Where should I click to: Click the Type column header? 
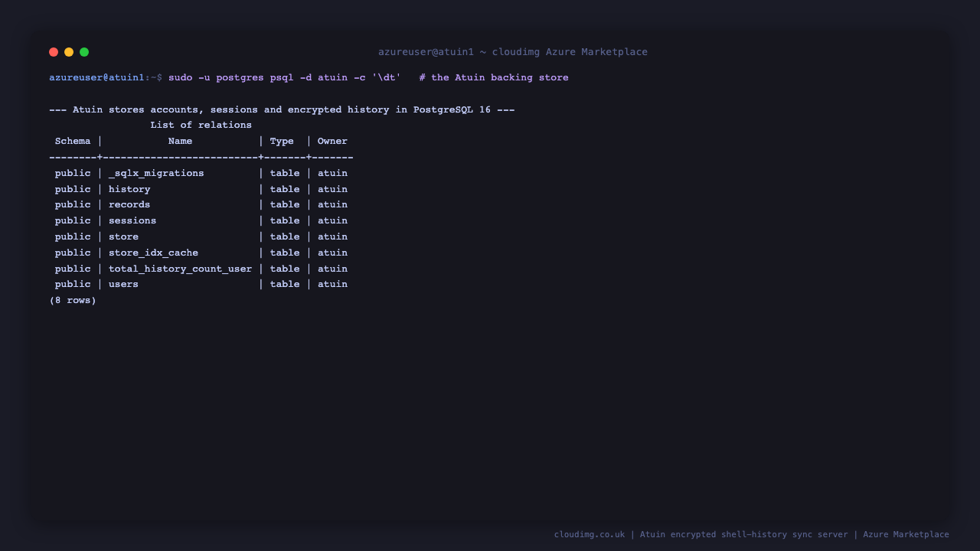(x=282, y=141)
